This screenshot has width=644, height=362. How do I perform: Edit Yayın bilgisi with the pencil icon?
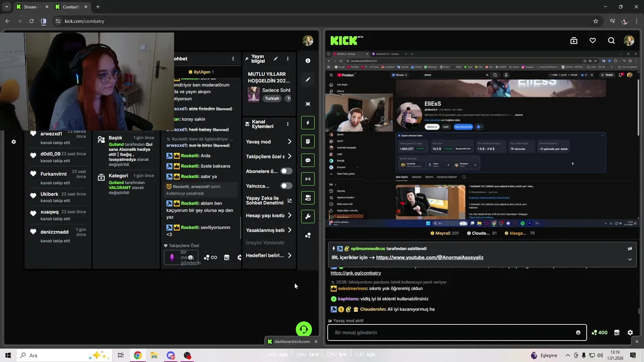click(275, 59)
